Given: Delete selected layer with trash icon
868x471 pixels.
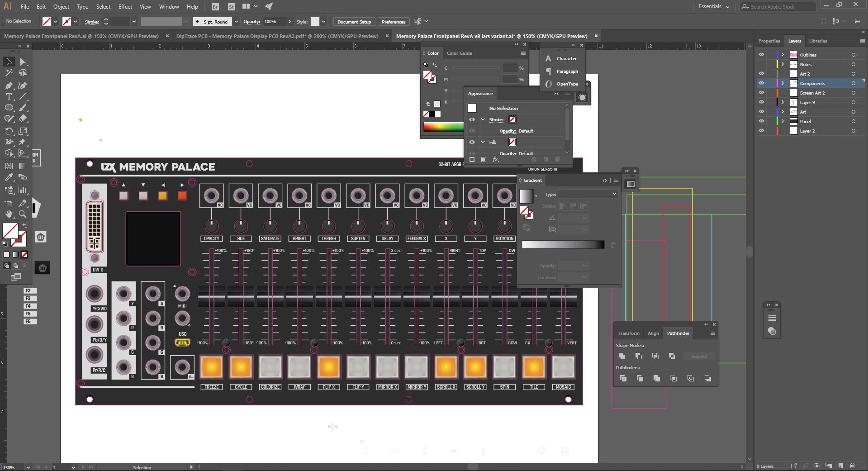Looking at the screenshot, I should 852,466.
